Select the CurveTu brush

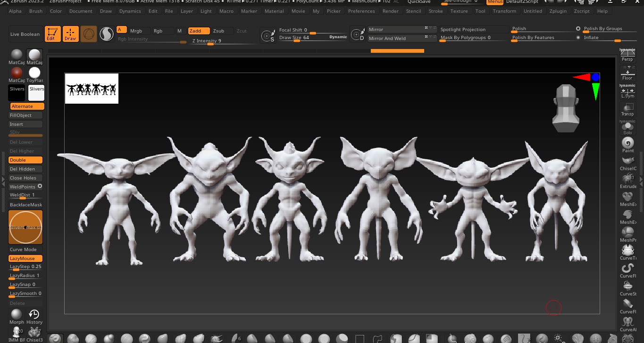point(628,253)
